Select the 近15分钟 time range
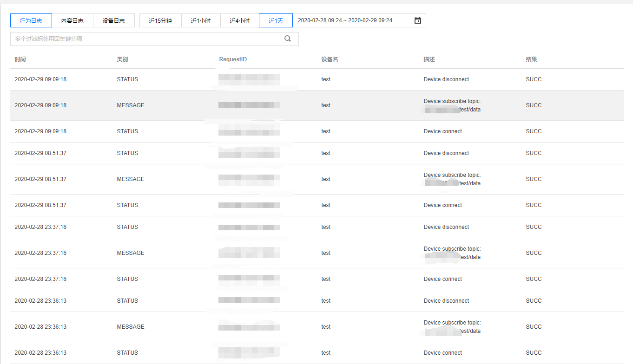633x364 pixels. (160, 20)
